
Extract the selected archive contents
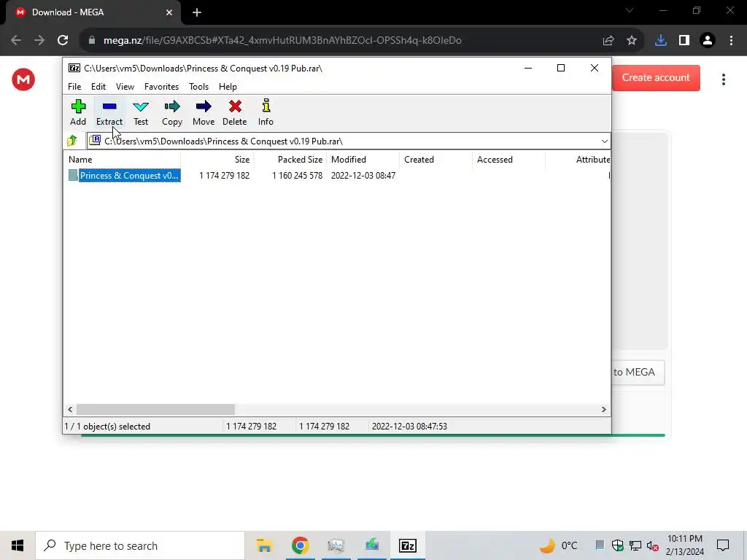point(109,113)
